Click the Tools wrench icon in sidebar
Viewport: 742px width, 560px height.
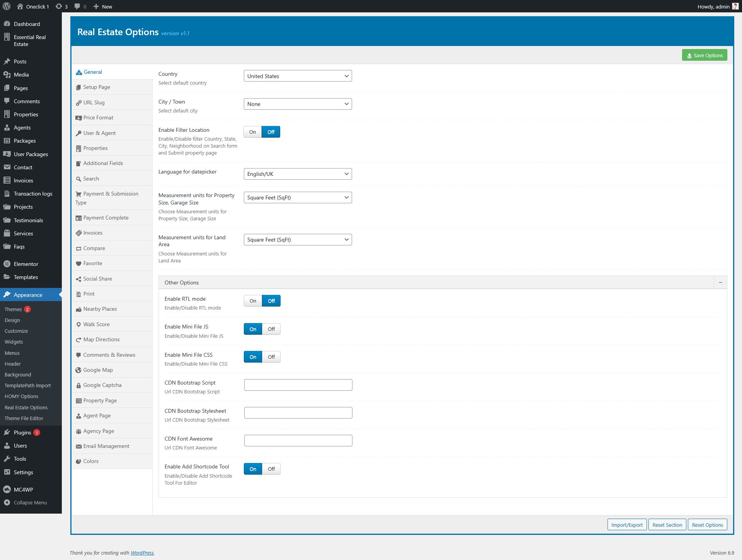7,458
